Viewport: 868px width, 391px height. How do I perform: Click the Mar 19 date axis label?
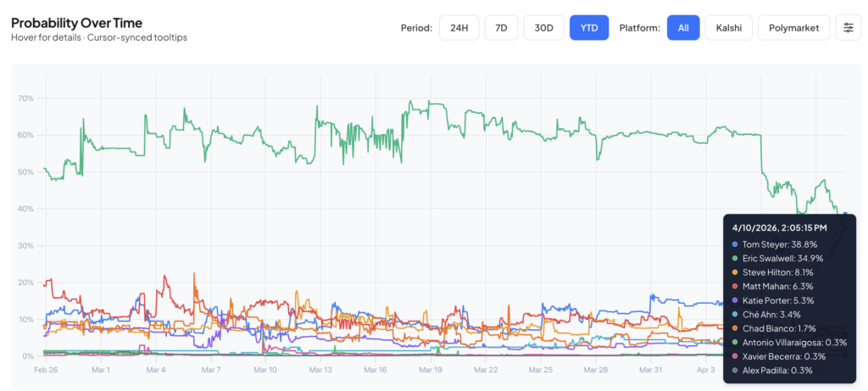click(x=431, y=371)
